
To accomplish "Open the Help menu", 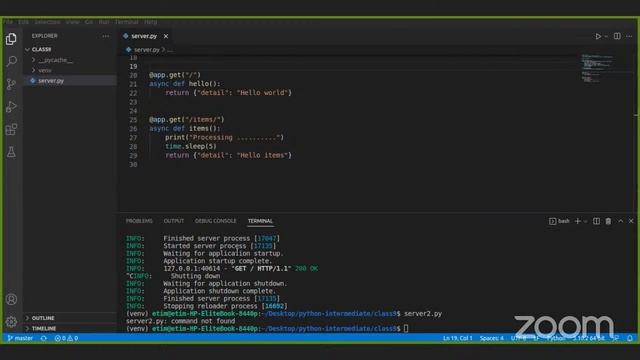I will pyautogui.click(x=151, y=22).
